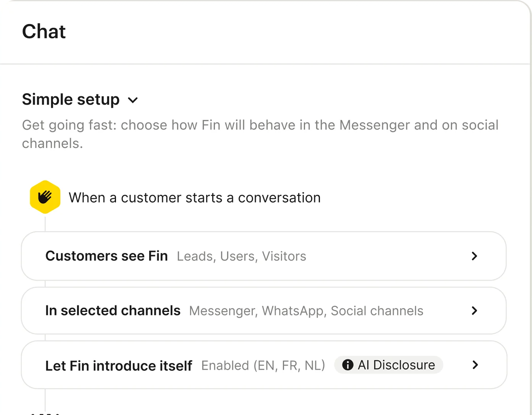This screenshot has height=415, width=532.
Task: Click Messenger, WhatsApp, Social channels text
Action: click(306, 311)
